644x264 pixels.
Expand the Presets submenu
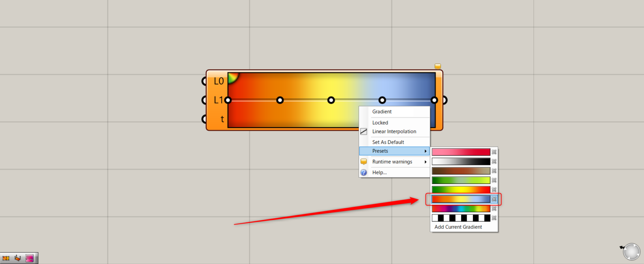pyautogui.click(x=394, y=151)
